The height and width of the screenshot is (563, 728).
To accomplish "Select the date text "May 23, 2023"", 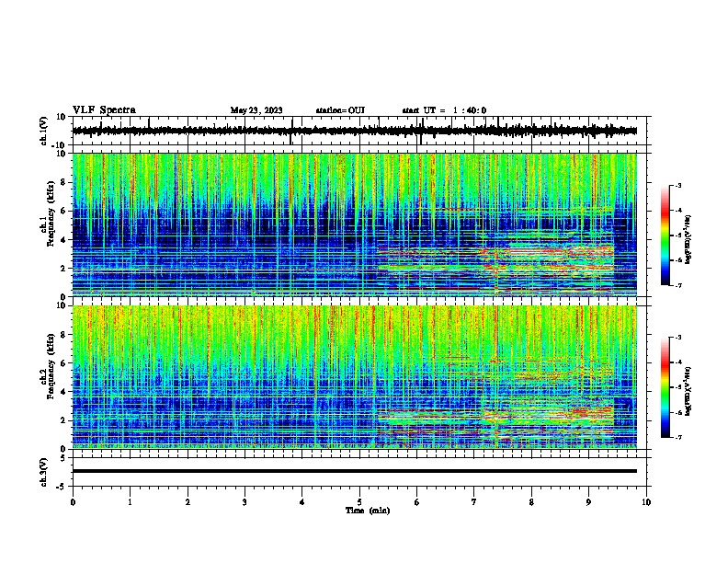I will coord(256,110).
